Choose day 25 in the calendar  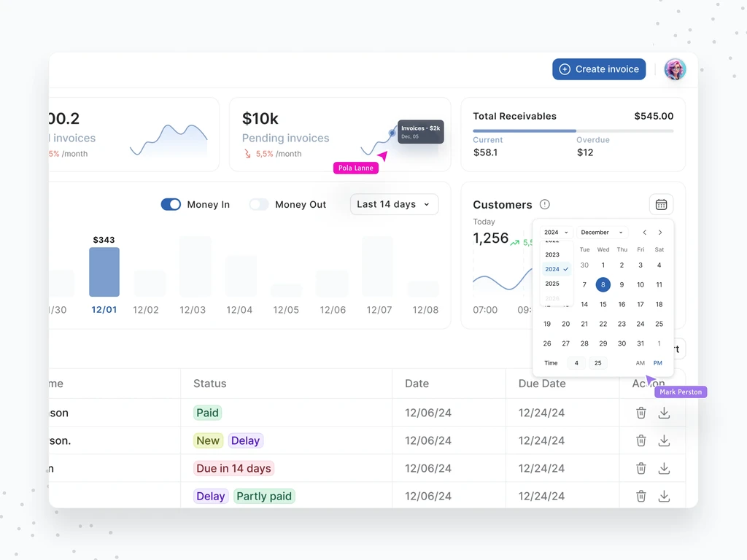click(659, 324)
